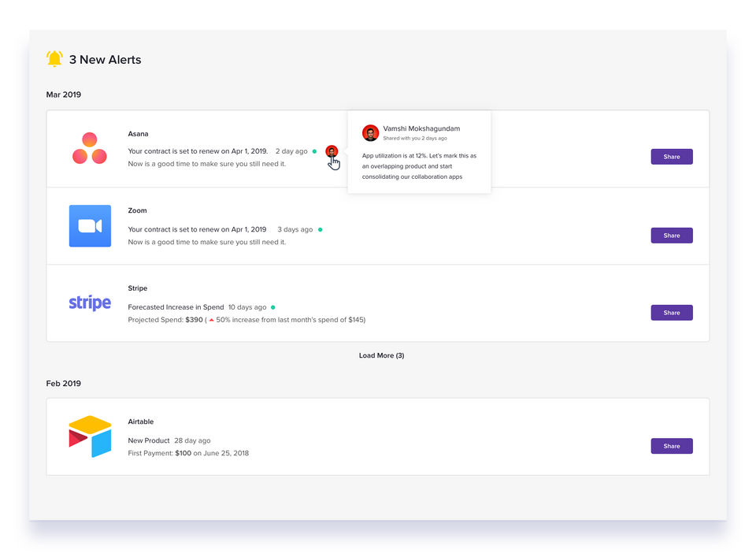
Task: Click the green unread dot on Asana alert
Action: pyautogui.click(x=314, y=151)
